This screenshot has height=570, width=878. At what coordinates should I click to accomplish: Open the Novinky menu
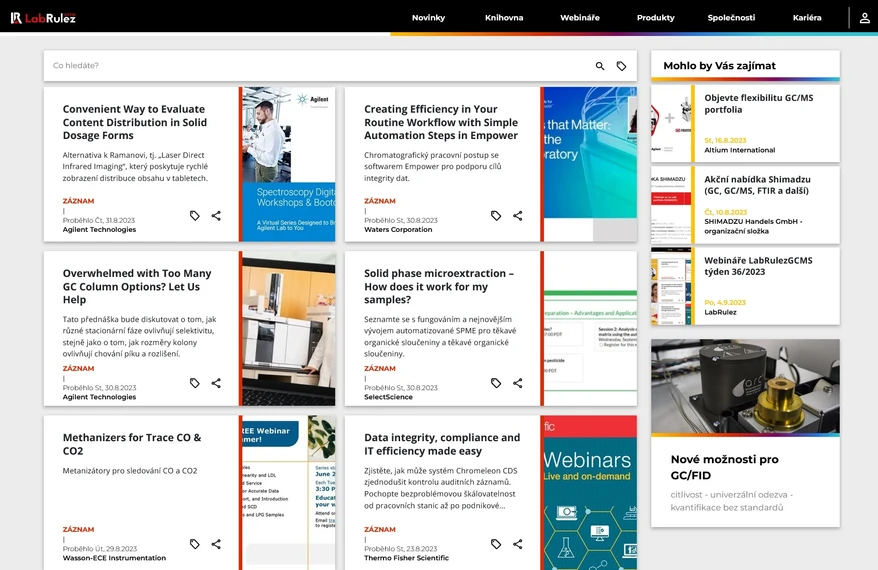(428, 18)
